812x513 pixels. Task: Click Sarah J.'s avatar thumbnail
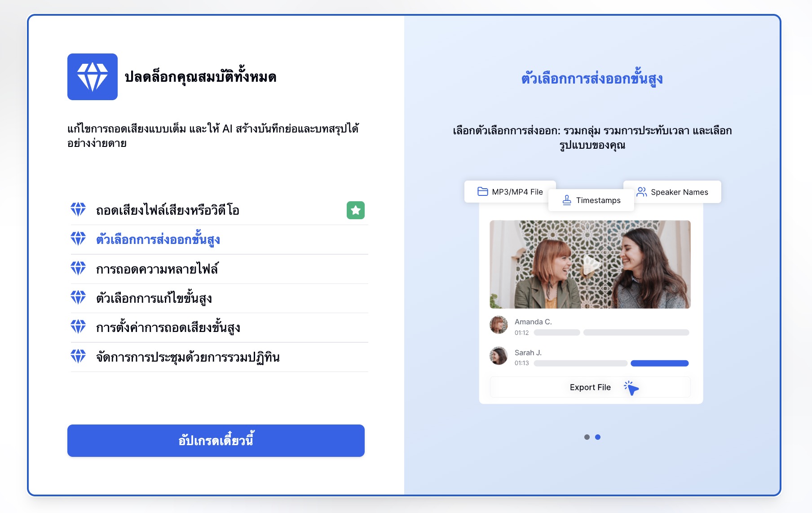499,356
